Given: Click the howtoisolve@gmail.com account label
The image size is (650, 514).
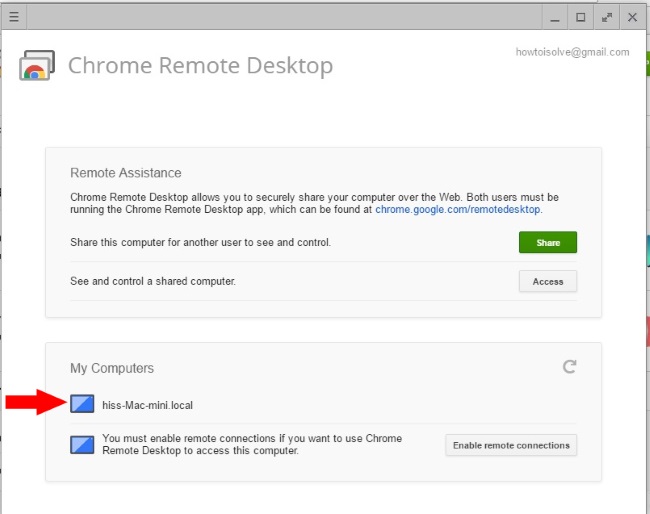Looking at the screenshot, I should click(572, 52).
